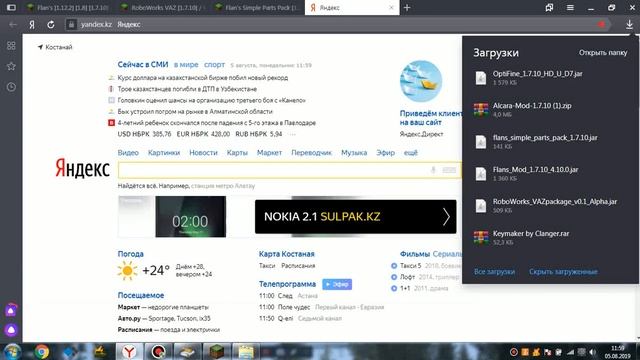Open the Видео service link
640x360 pixels.
tap(128, 153)
